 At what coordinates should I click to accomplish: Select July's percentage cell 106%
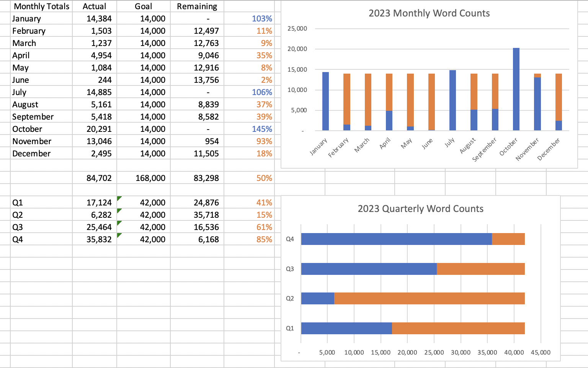249,92
